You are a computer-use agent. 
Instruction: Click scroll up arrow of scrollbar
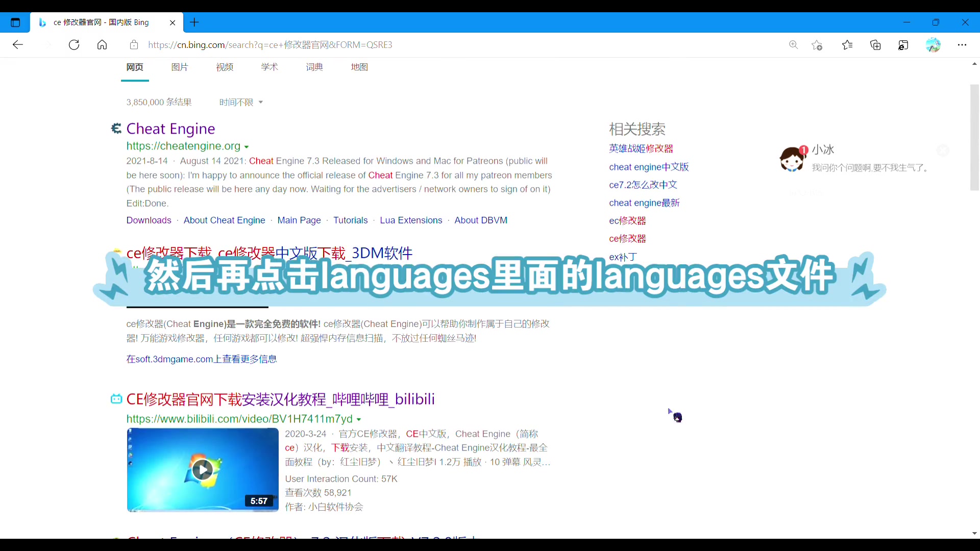[974, 64]
